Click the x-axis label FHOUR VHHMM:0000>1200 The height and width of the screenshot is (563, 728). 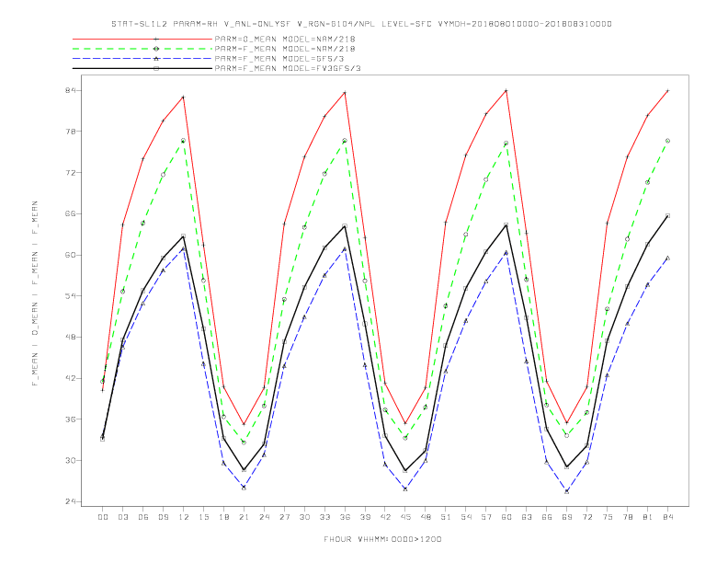(382, 539)
